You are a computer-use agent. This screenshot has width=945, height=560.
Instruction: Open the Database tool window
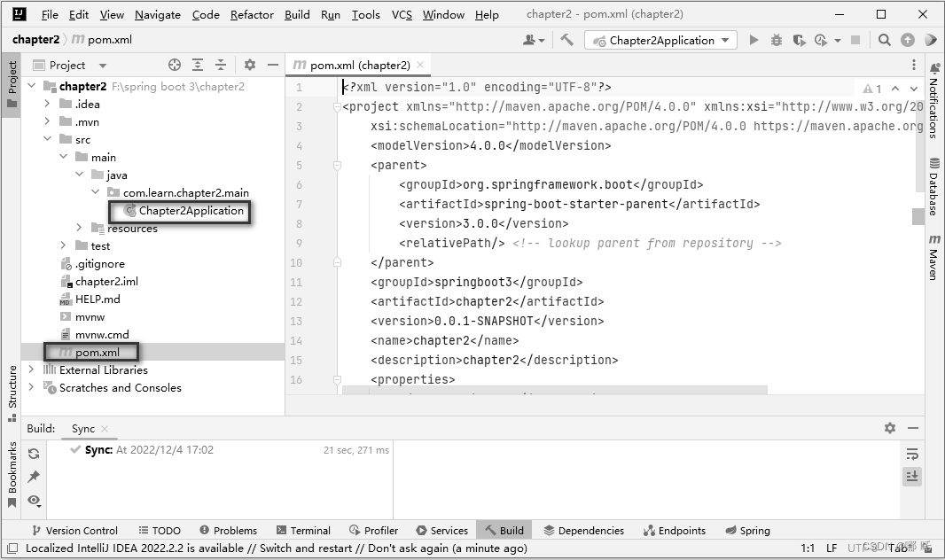click(x=933, y=187)
